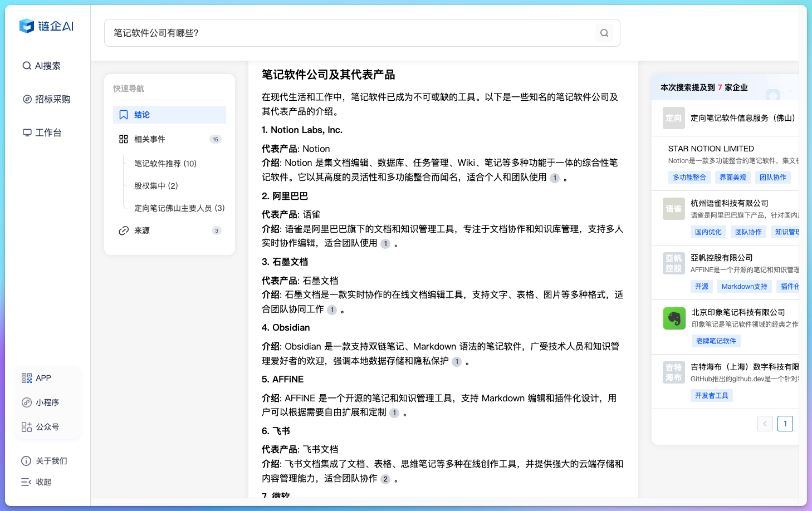Image resolution: width=812 pixels, height=511 pixels.
Task: Click inside the search input field
Action: (x=334, y=33)
